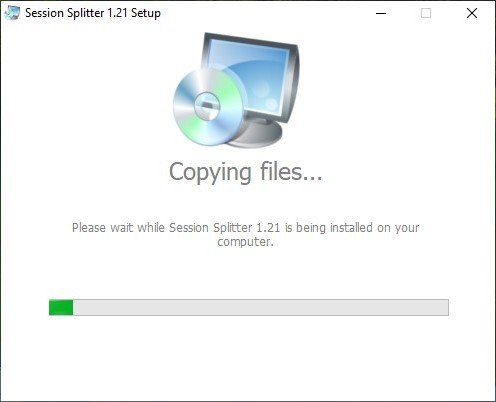Click the Session Splitter icon in title bar
496x402 pixels.
[x=12, y=13]
